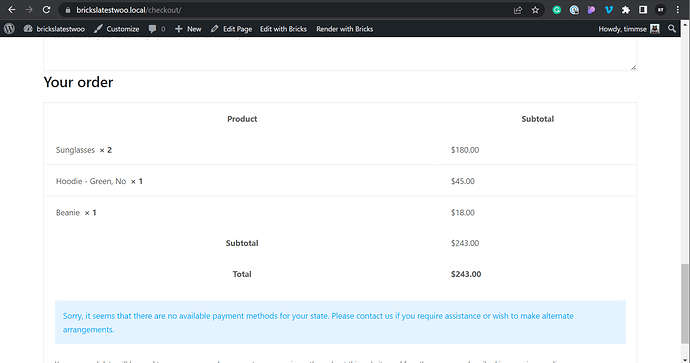Share this page via share icon
690x363 pixels.
click(x=518, y=10)
